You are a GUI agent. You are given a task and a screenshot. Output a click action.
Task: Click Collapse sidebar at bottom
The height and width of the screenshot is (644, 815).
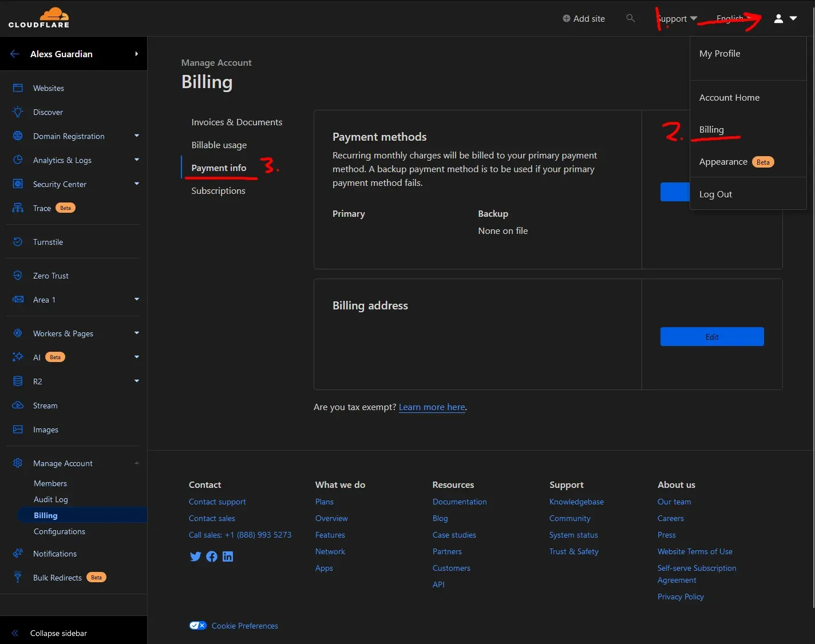pos(58,633)
